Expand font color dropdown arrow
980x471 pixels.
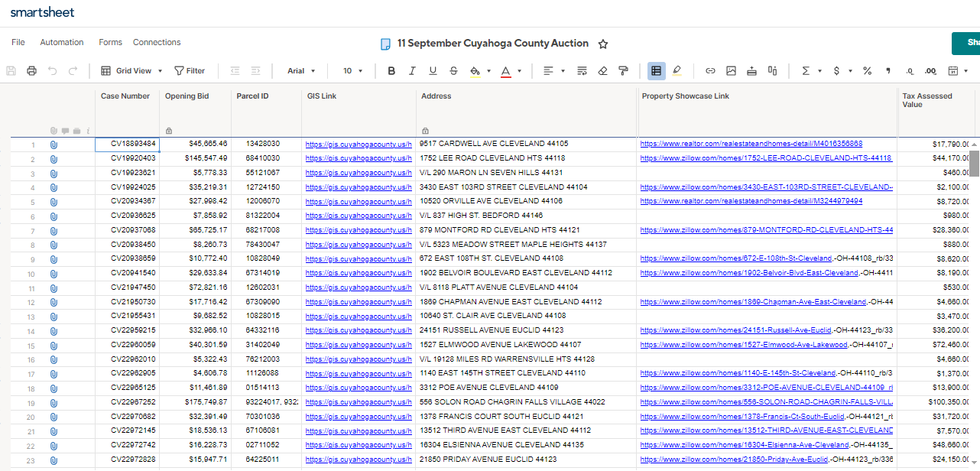pos(519,71)
